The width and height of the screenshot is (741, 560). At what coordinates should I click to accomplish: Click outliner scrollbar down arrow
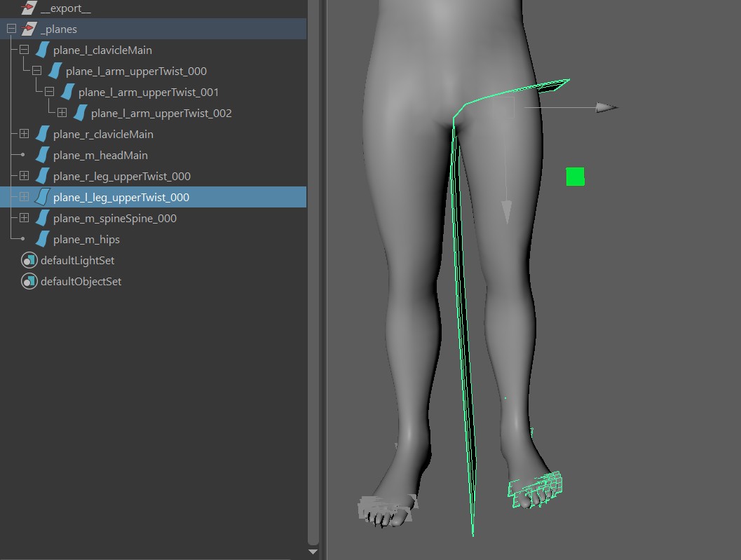pyautogui.click(x=313, y=552)
